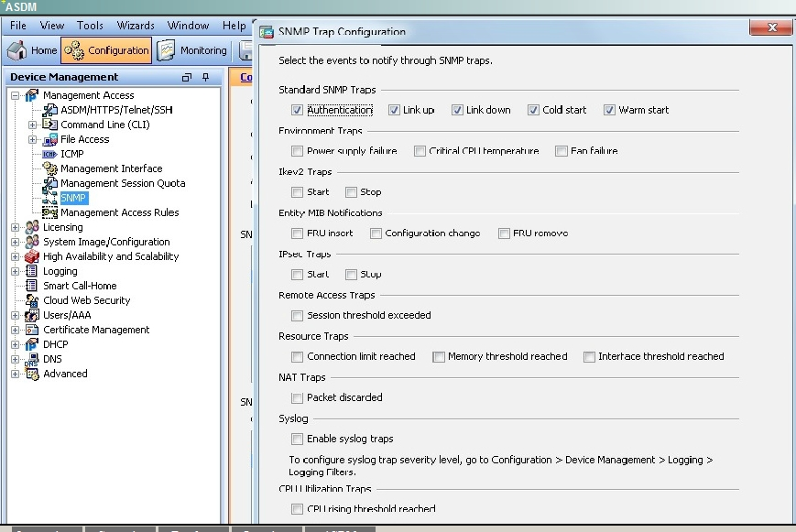The width and height of the screenshot is (796, 532).
Task: Check FRU remove notification
Action: [x=504, y=233]
